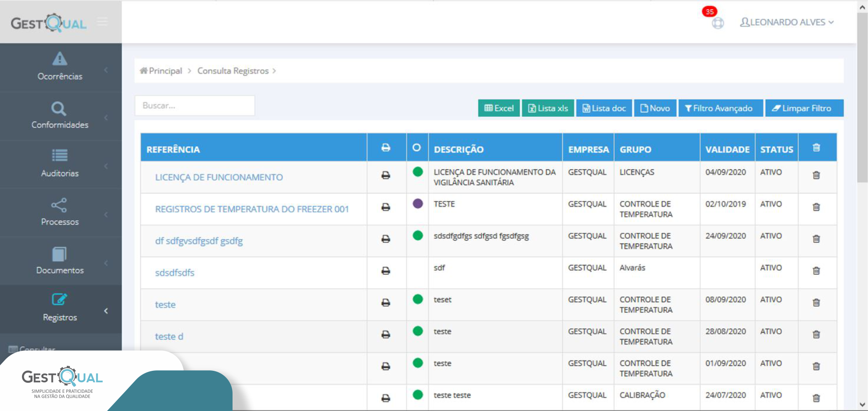Open notifications icon with 35 badge
Viewport: 868px width, 411px height.
pos(718,23)
